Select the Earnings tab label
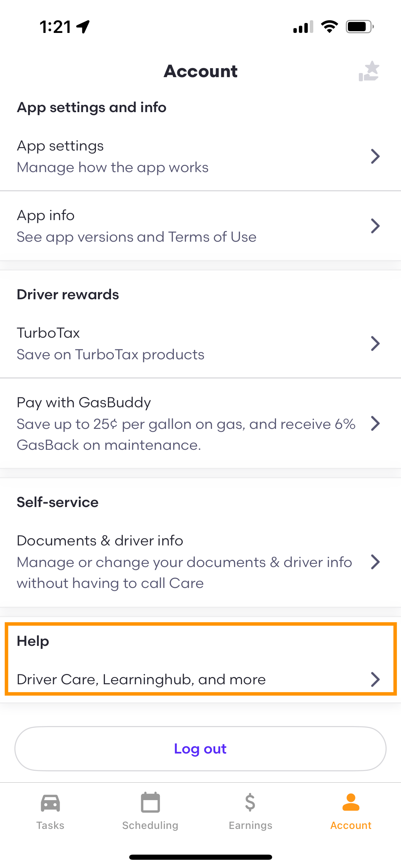401x868 pixels. pos(251,825)
